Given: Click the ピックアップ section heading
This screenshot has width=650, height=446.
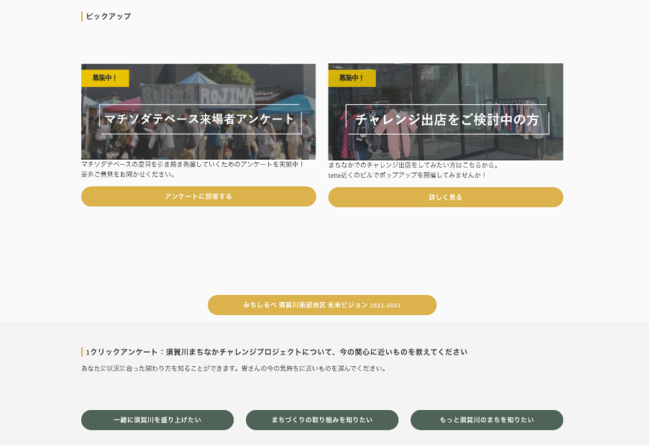Looking at the screenshot, I should tap(108, 16).
